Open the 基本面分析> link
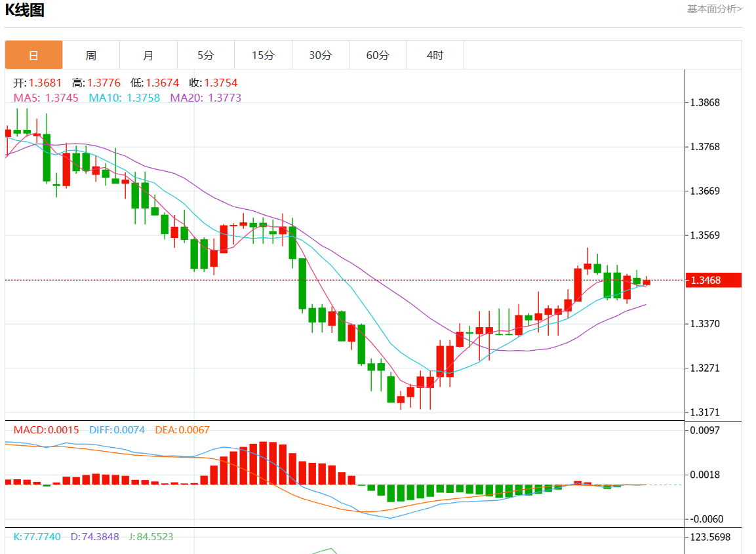Viewport: 756px width, 554px height. (x=714, y=9)
